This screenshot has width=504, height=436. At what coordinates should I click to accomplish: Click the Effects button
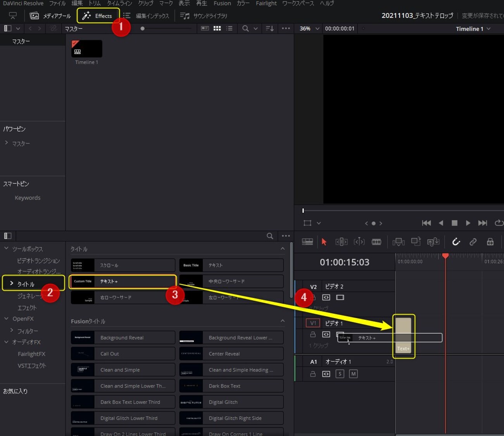(98, 16)
